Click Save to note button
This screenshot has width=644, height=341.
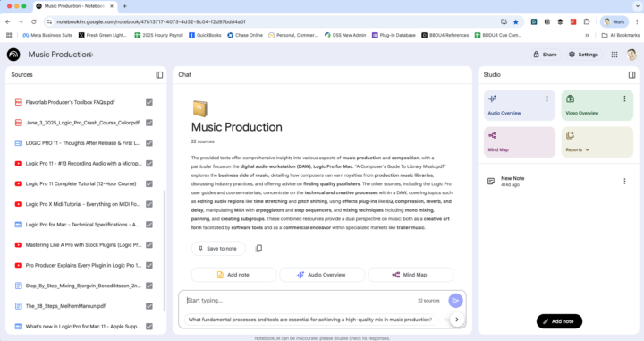[218, 249]
